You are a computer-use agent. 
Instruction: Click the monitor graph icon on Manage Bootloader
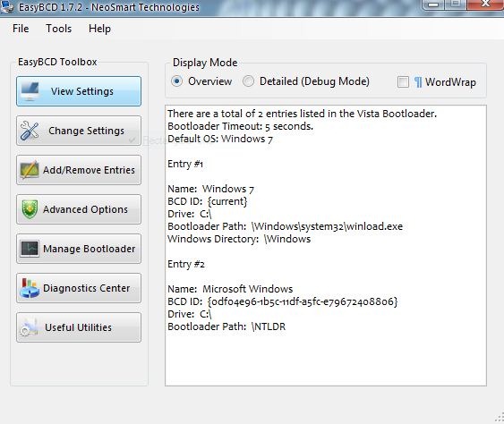click(x=30, y=249)
